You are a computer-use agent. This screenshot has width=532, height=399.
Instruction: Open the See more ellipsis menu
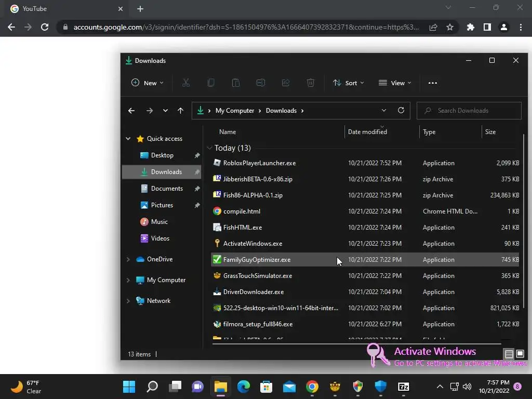[x=433, y=83]
